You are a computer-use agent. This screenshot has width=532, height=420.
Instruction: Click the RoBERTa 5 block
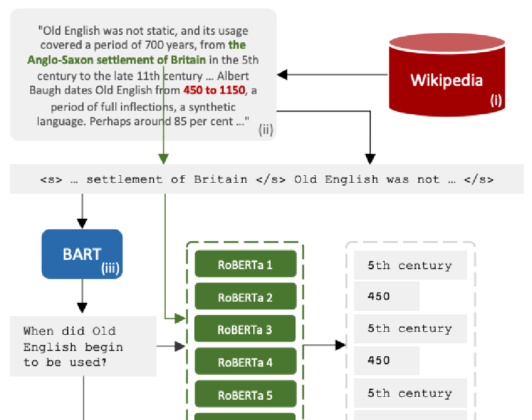[x=245, y=394]
